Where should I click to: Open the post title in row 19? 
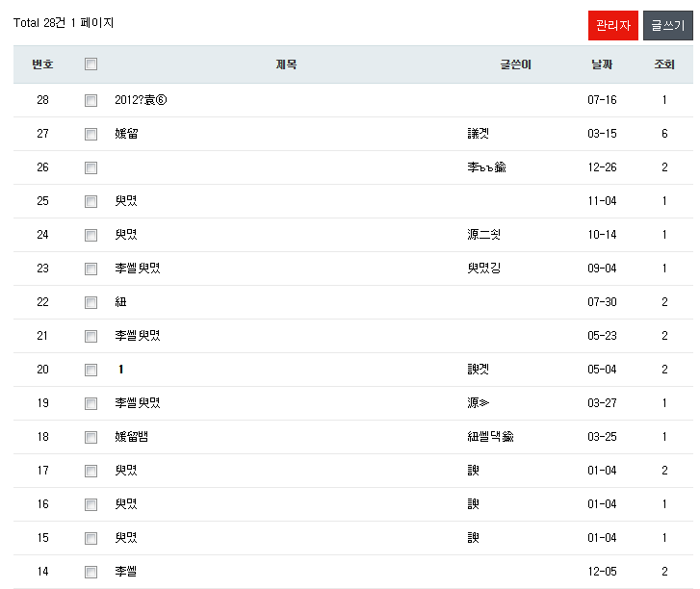click(138, 403)
